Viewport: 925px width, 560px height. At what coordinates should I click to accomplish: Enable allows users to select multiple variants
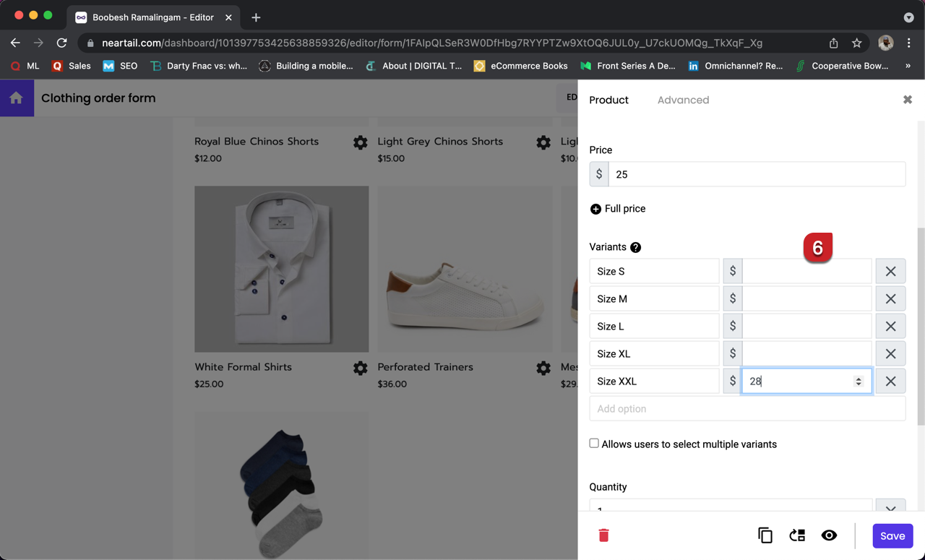coord(594,444)
